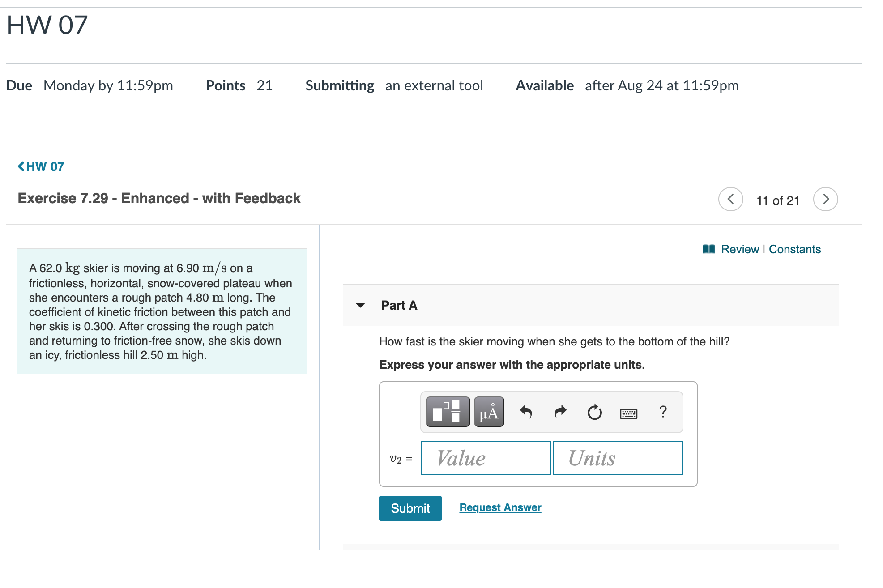
Task: Focus the Units input field
Action: tap(617, 458)
